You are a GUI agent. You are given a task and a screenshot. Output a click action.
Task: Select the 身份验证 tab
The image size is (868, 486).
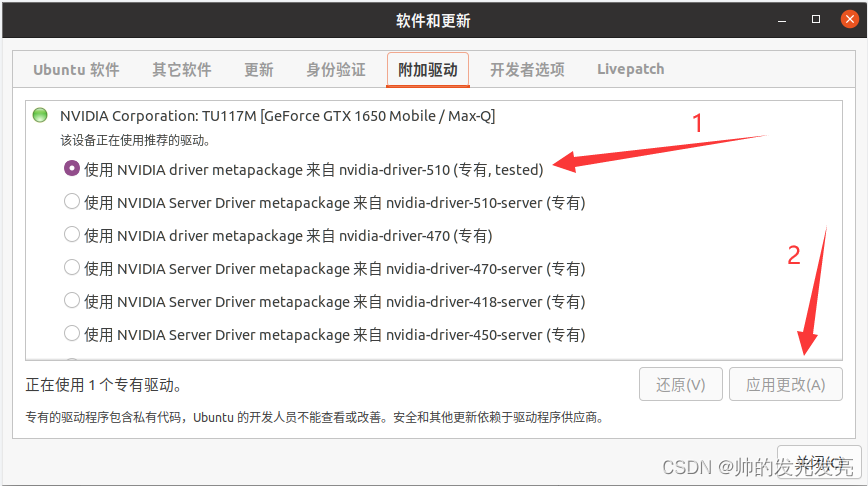(x=336, y=70)
